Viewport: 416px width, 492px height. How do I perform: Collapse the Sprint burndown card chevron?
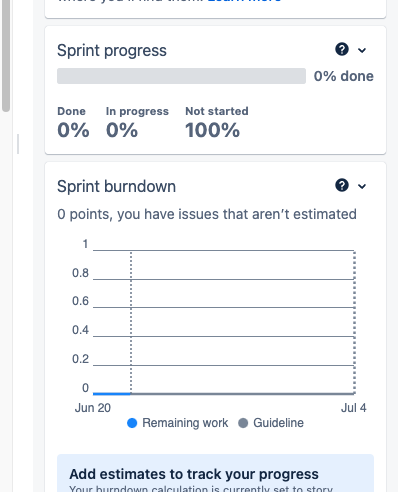click(x=362, y=186)
